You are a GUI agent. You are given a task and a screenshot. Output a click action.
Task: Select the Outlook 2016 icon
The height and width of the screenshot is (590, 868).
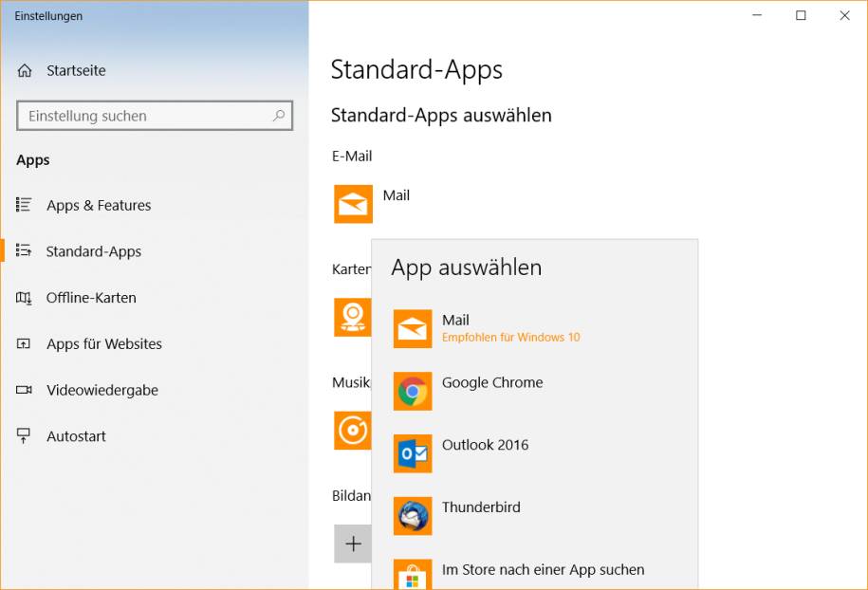pos(413,453)
